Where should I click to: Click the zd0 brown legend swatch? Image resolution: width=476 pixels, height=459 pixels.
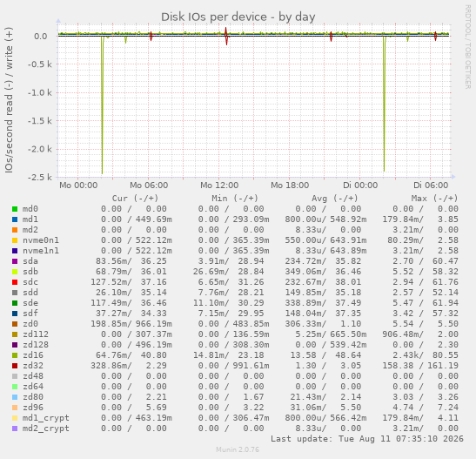15,324
